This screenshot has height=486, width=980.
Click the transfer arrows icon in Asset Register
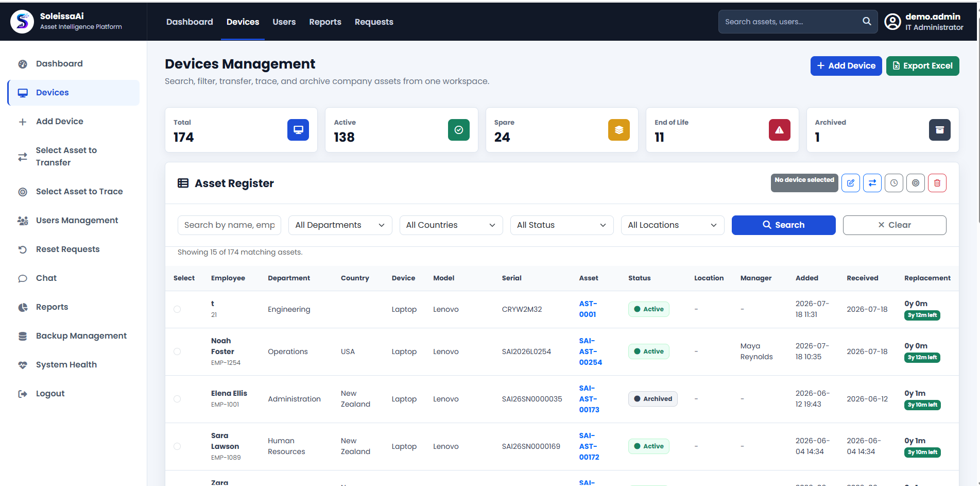pos(872,183)
